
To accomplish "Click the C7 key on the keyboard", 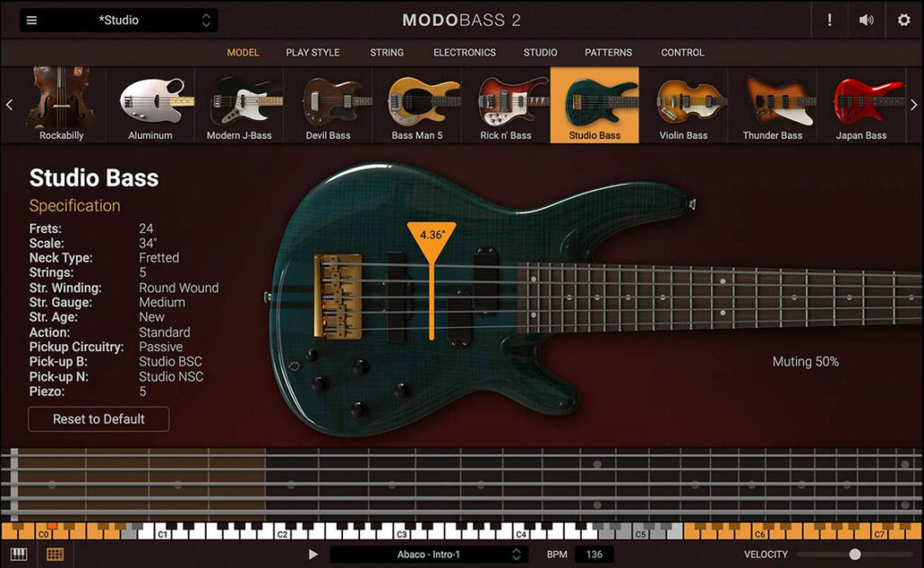I will click(x=879, y=535).
